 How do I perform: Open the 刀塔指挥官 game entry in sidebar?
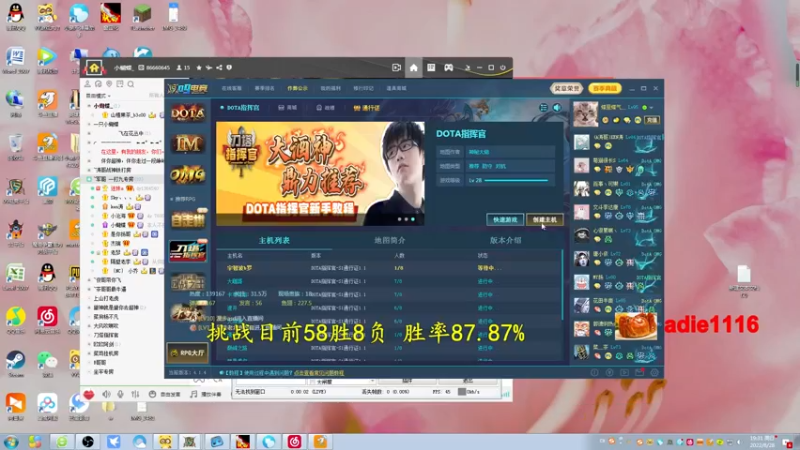click(188, 251)
